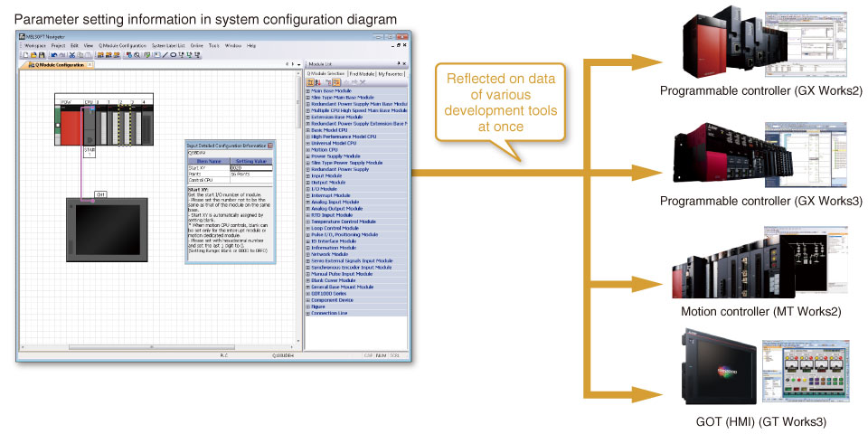Viewport: 868px width, 434px height.
Task: Click the Cut scissors icon
Action: tap(71, 55)
